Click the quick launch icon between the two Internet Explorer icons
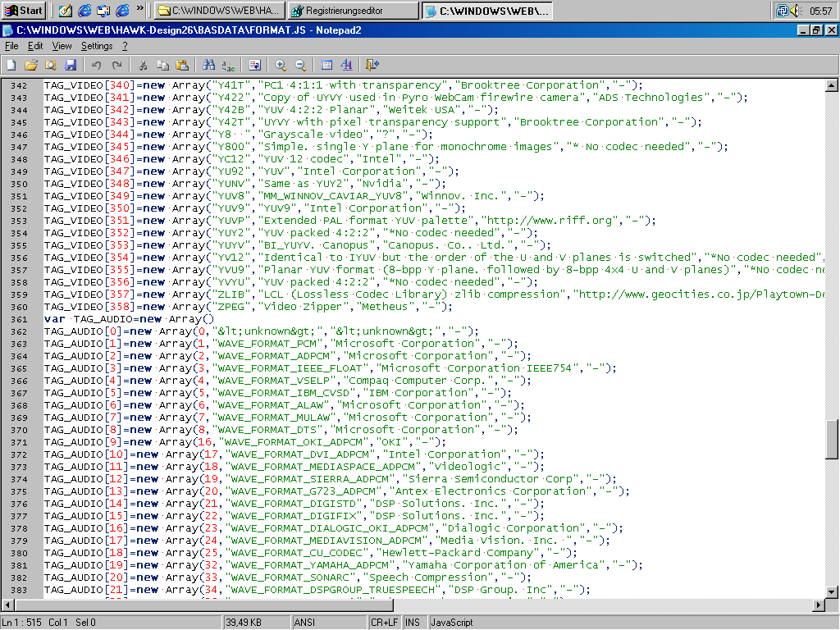 click(x=103, y=10)
